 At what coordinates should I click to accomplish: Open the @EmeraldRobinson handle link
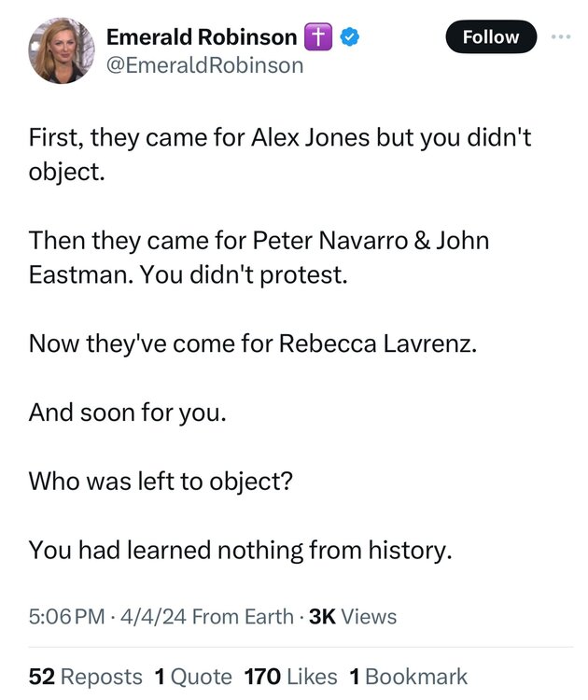(x=204, y=64)
